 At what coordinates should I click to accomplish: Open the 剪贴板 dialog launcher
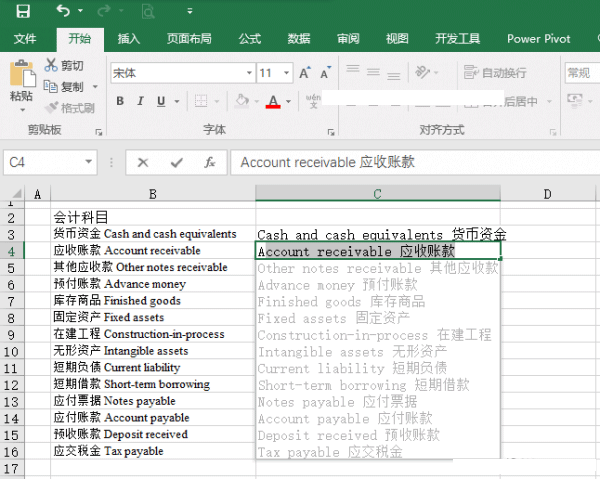[x=99, y=132]
